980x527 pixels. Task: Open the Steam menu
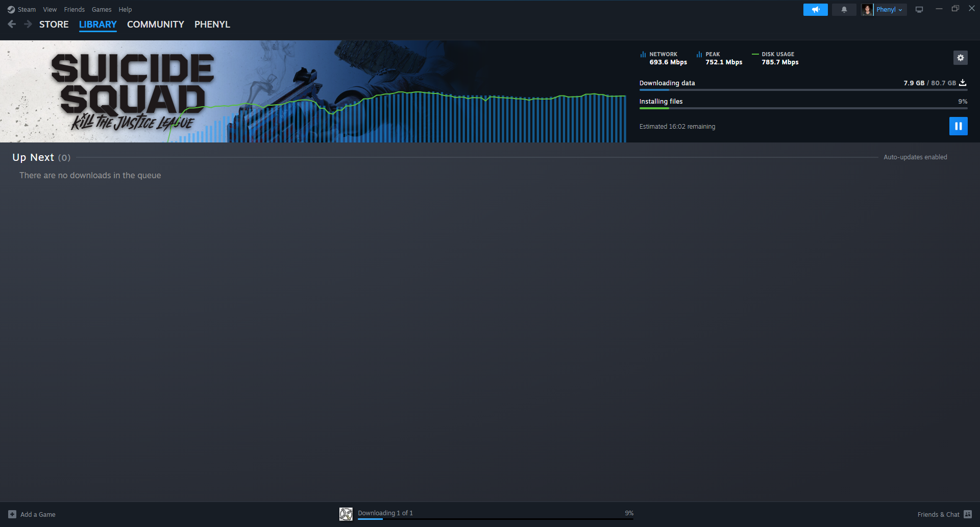click(27, 10)
